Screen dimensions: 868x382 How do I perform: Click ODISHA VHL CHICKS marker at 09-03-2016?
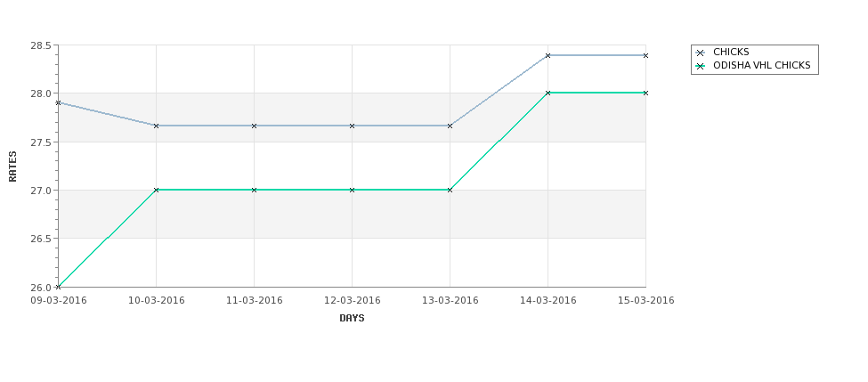pyautogui.click(x=58, y=287)
